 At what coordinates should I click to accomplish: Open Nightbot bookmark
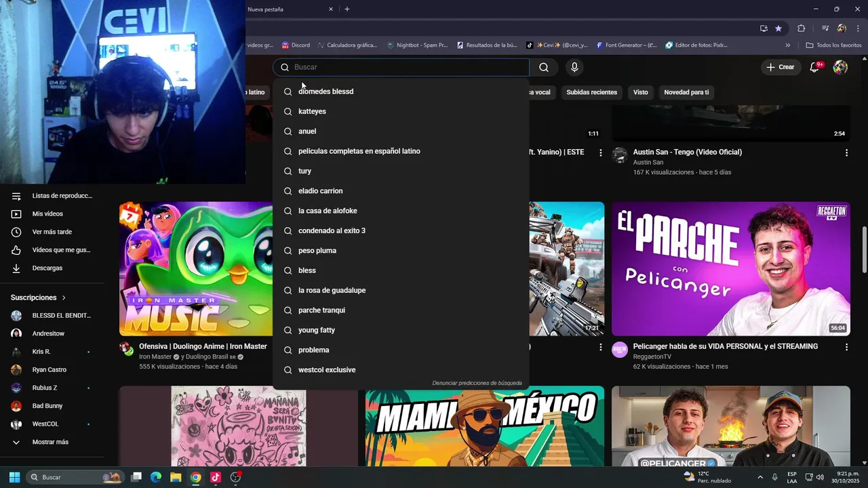417,45
